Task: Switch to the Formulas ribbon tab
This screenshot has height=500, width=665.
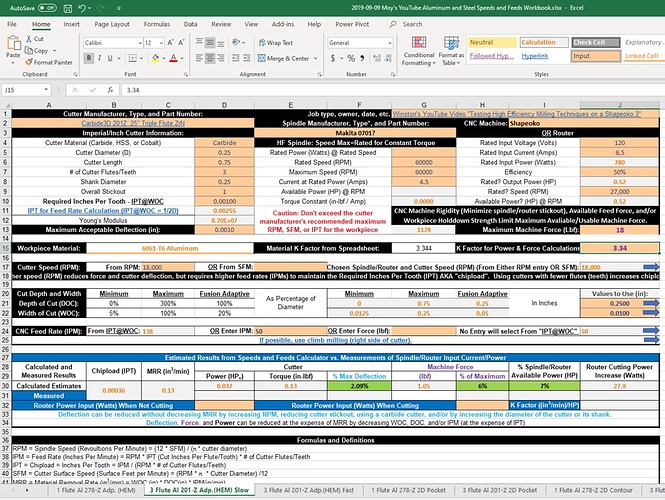Action: coord(156,24)
